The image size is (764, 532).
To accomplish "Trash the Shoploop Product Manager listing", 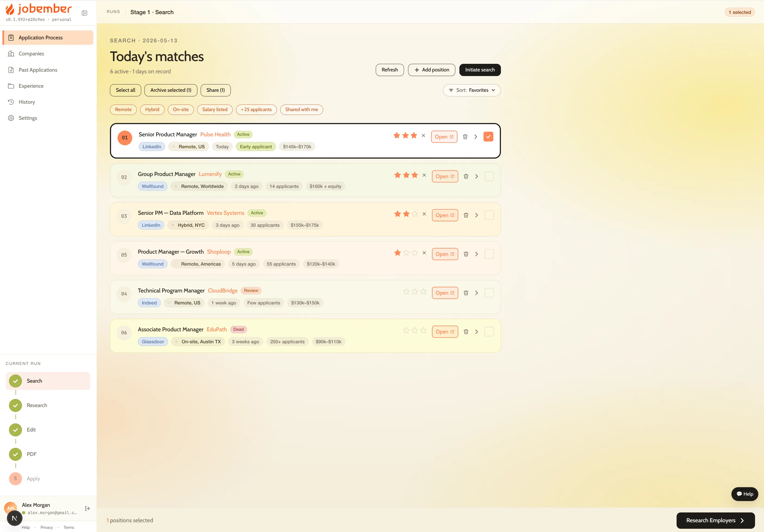I will (x=466, y=254).
